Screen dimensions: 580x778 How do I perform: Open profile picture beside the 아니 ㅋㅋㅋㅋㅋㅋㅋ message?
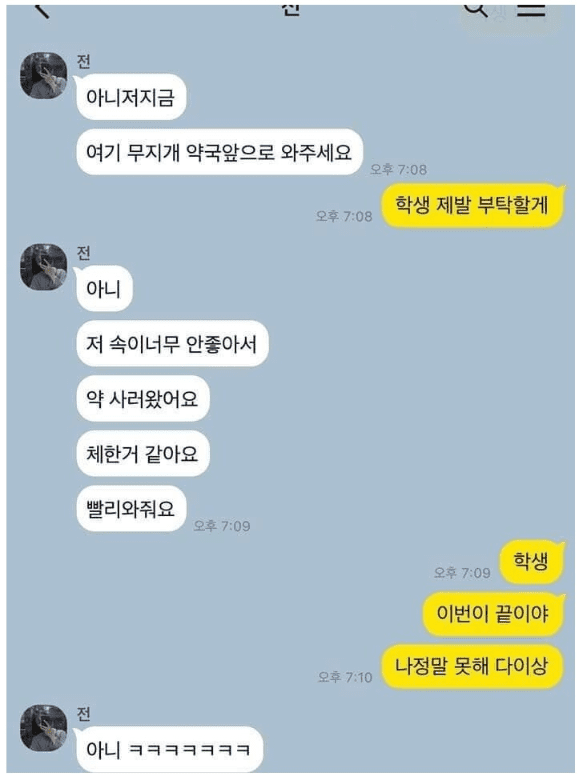[x=43, y=727]
